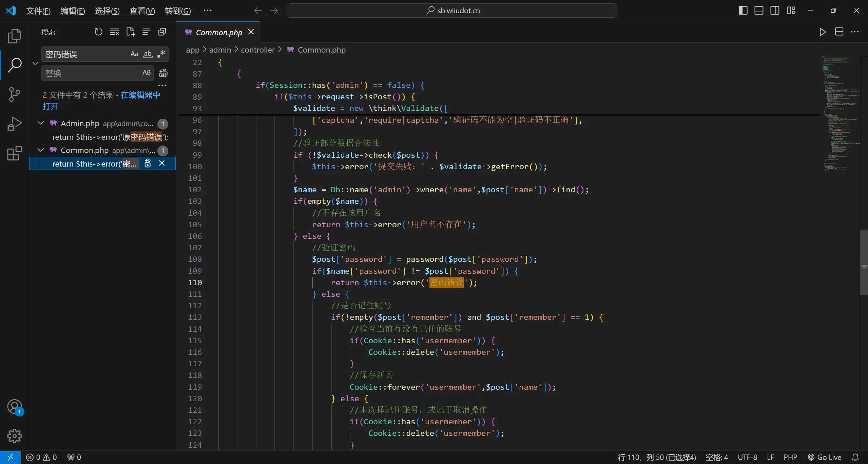
Task: Select the Common.php editor tab
Action: coord(219,32)
